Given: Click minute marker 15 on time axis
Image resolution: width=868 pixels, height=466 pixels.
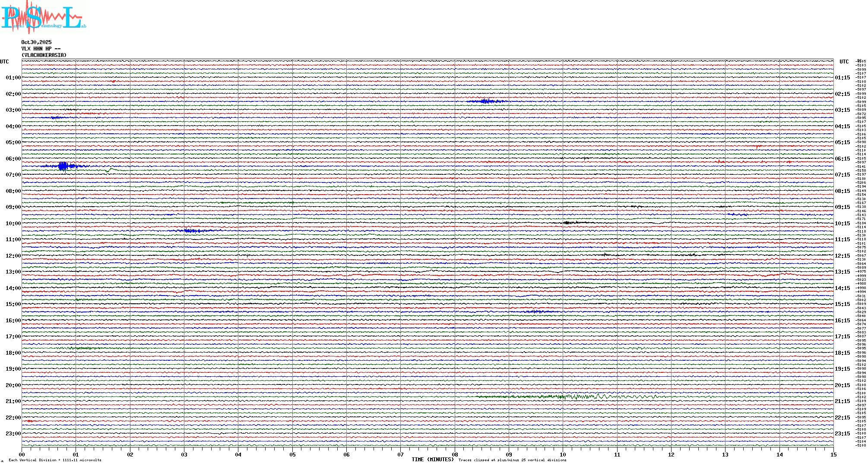Looking at the screenshot, I should [833, 455].
